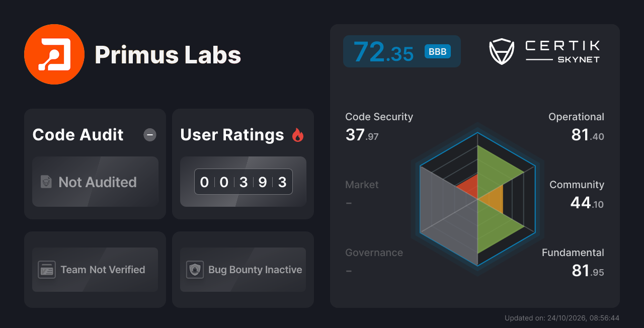Click the Bug Bounty shield icon
The image size is (644, 328).
click(195, 270)
